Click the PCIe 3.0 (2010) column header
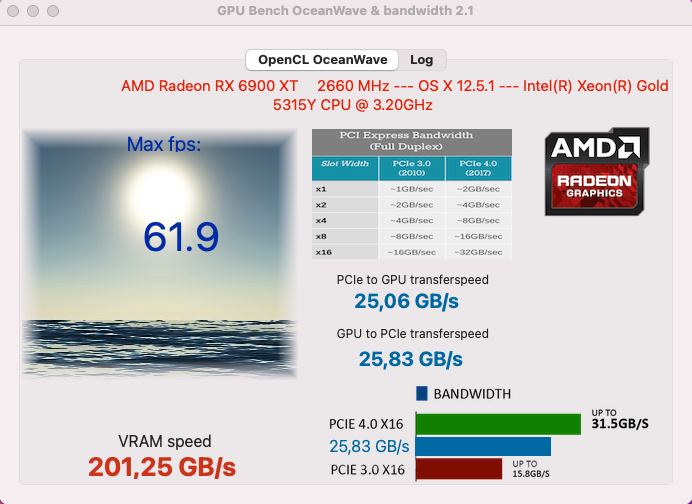 click(412, 168)
